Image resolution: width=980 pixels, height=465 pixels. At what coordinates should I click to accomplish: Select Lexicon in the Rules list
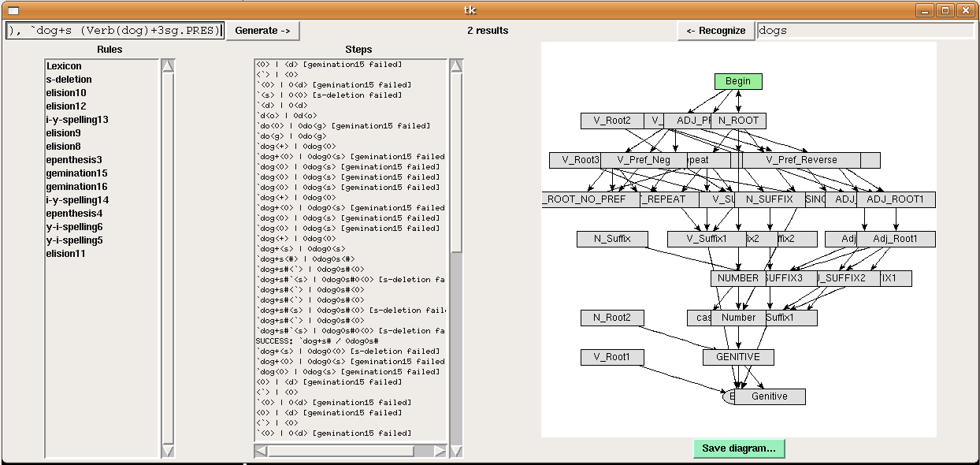pyautogui.click(x=64, y=66)
